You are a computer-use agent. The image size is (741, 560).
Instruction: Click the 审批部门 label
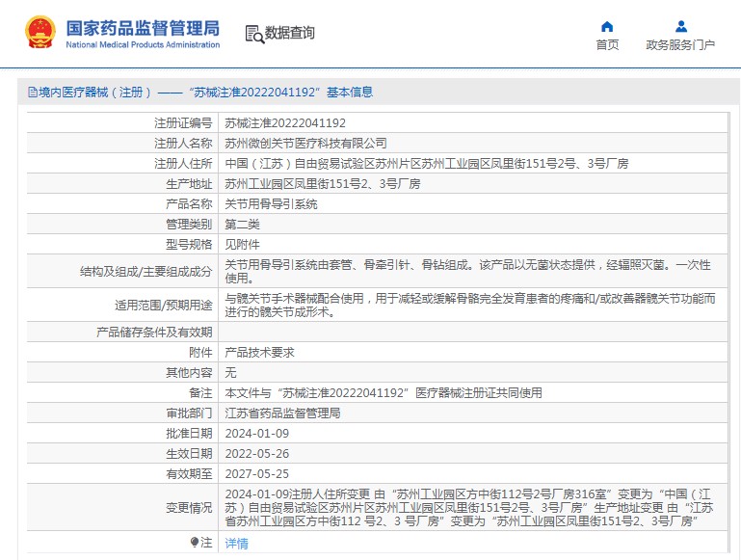[x=189, y=413]
